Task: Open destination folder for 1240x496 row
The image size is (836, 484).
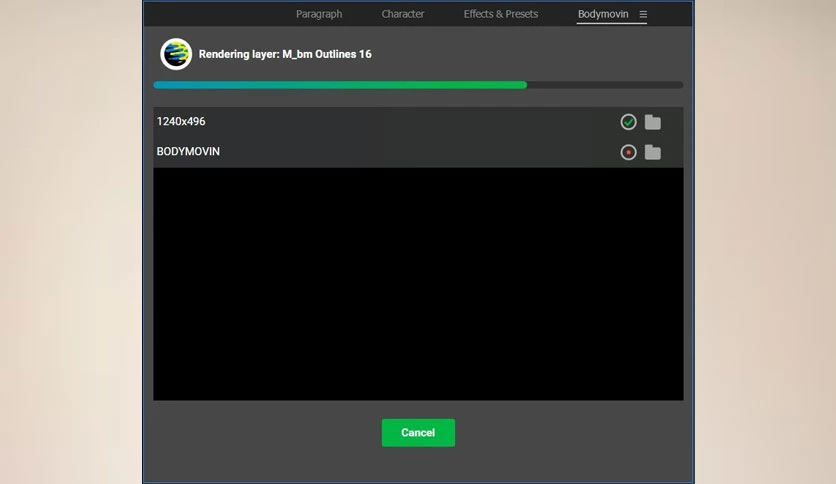Action: (x=653, y=122)
